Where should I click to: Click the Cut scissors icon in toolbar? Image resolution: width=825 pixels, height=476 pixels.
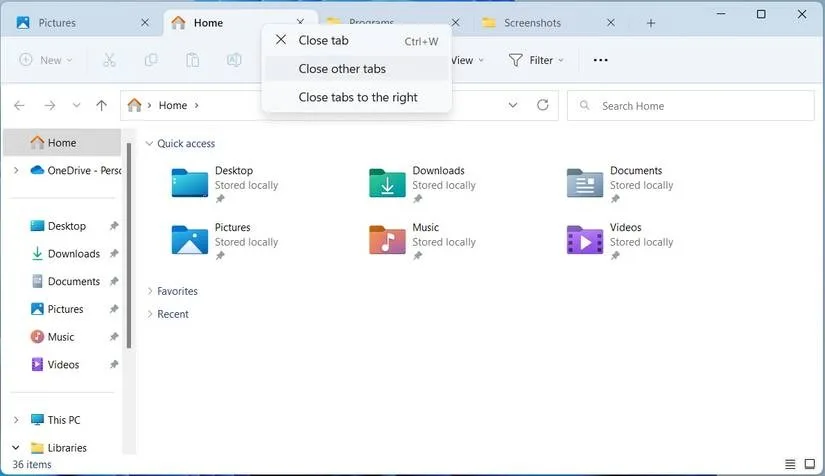[x=109, y=60]
